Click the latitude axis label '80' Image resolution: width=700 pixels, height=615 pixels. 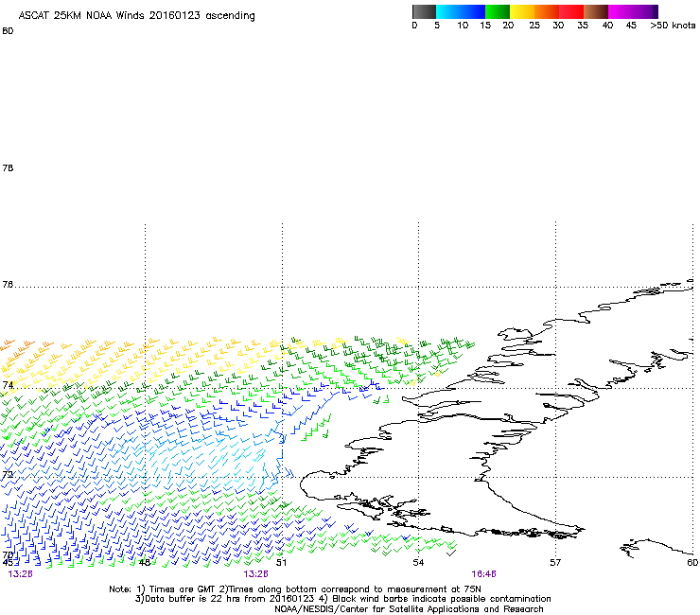coord(8,31)
